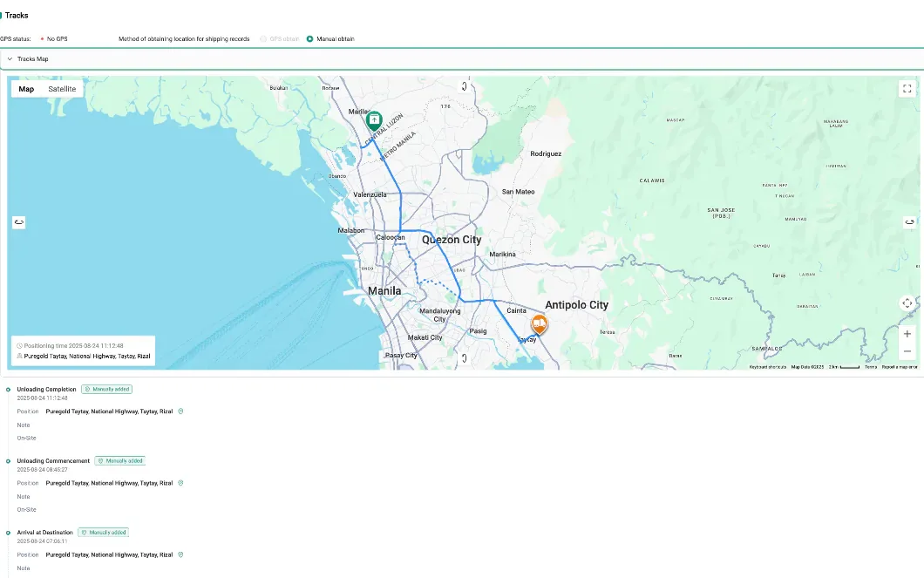Select the Map view tab
The image size is (924, 578).
point(26,89)
